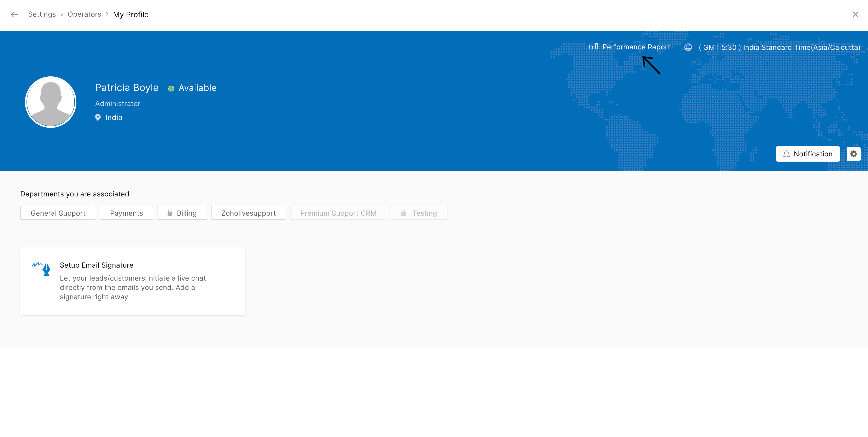Open the Performance Report link
The width and height of the screenshot is (868, 437).
click(636, 47)
